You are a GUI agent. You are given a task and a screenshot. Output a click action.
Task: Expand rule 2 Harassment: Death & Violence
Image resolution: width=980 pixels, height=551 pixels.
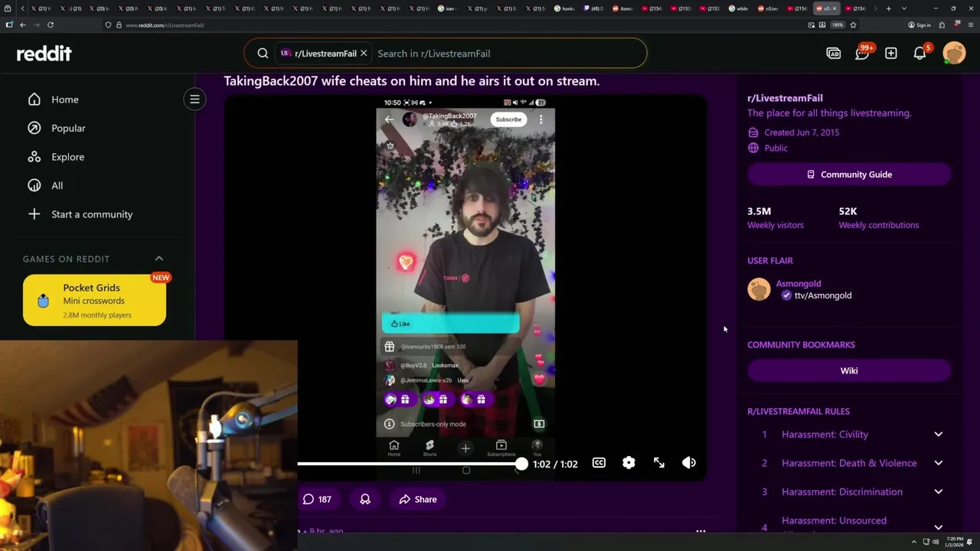[849, 463]
